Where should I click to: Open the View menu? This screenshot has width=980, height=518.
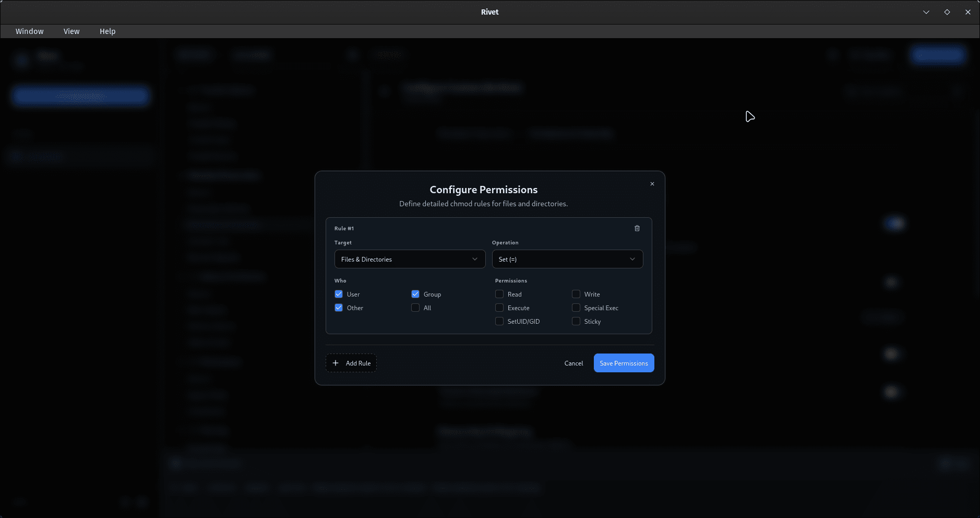[x=71, y=31]
